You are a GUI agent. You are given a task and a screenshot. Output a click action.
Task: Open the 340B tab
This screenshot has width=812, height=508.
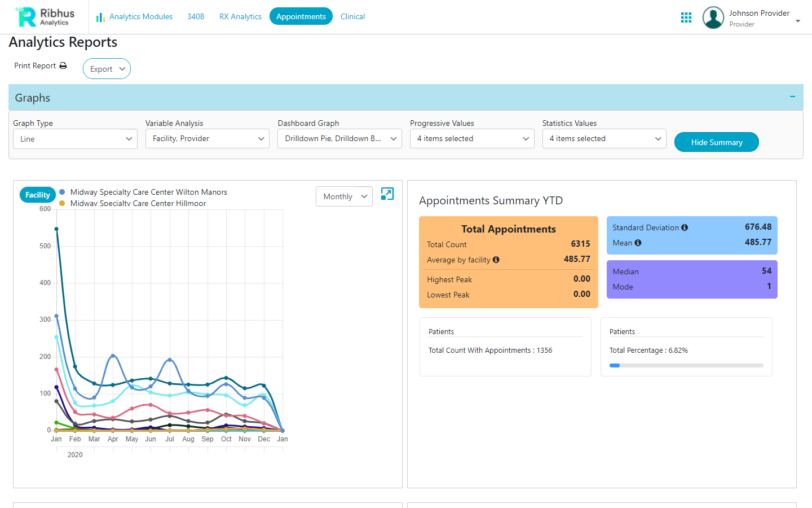196,16
